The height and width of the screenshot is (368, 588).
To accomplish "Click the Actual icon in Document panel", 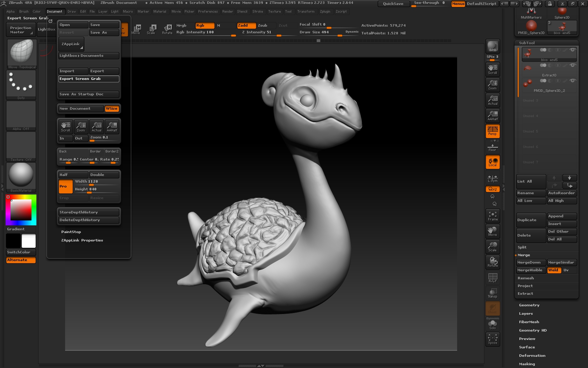I will 97,127.
